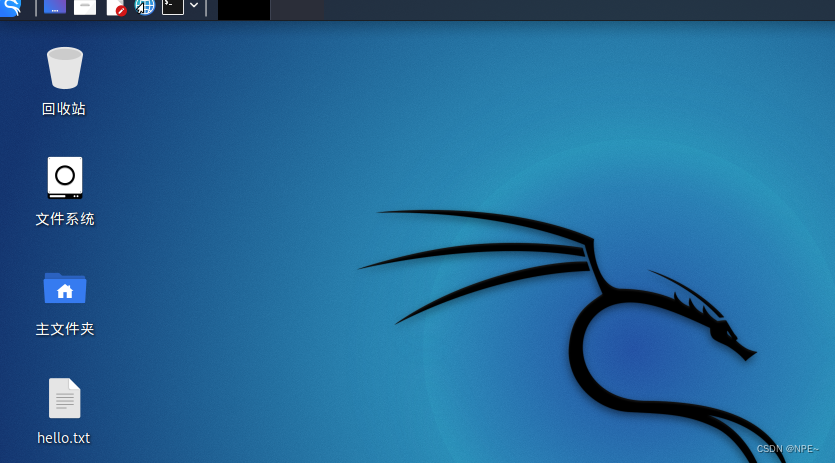Screen dimensions: 835x463
Task: Click the show desktop panel icon
Action: tap(55, 7)
